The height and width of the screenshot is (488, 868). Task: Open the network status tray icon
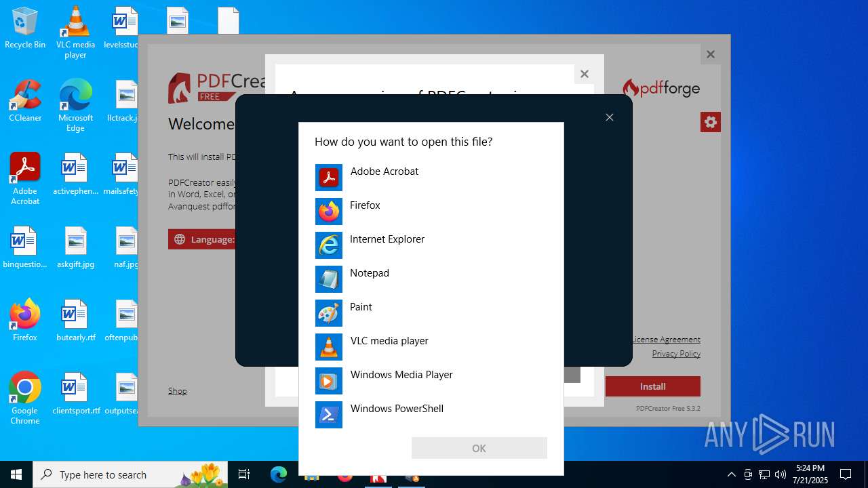764,474
